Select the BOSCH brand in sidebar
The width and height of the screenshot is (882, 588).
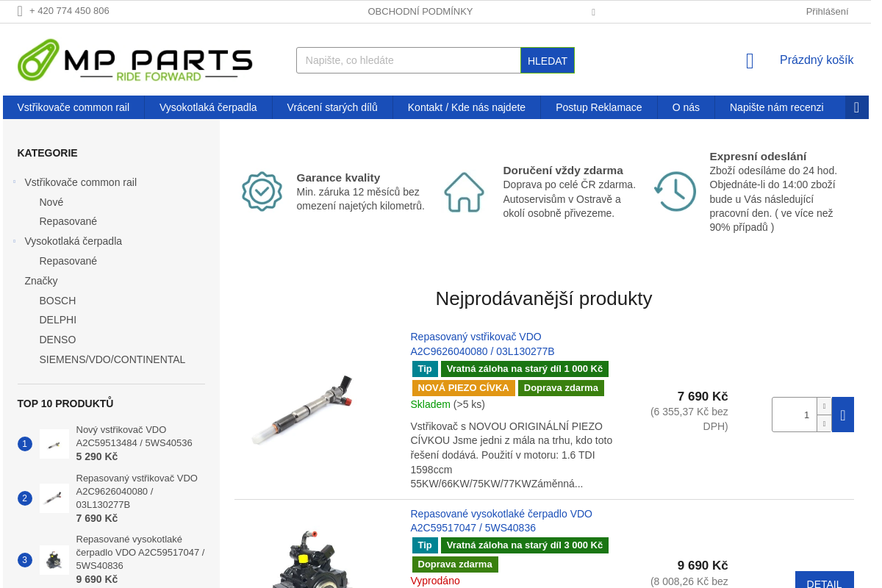57,301
